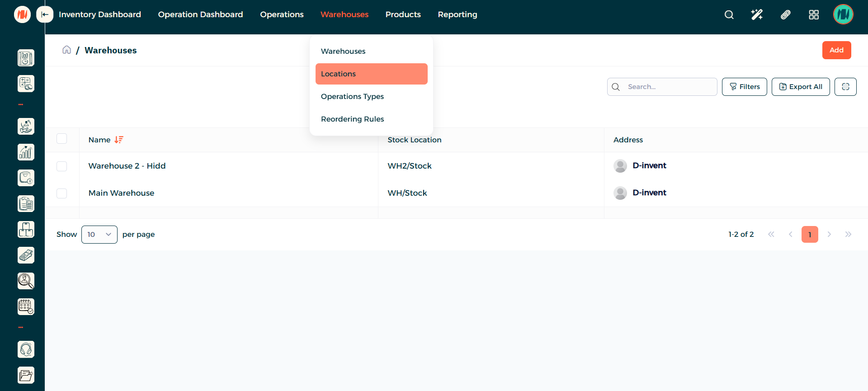Viewport: 868px width, 391px height.
Task: Click the home breadcrumb icon
Action: point(67,50)
